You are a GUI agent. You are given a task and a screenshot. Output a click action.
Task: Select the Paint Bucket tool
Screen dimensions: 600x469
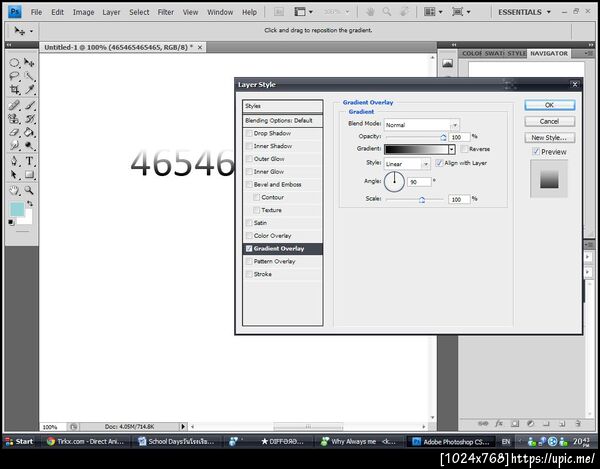tap(29, 132)
